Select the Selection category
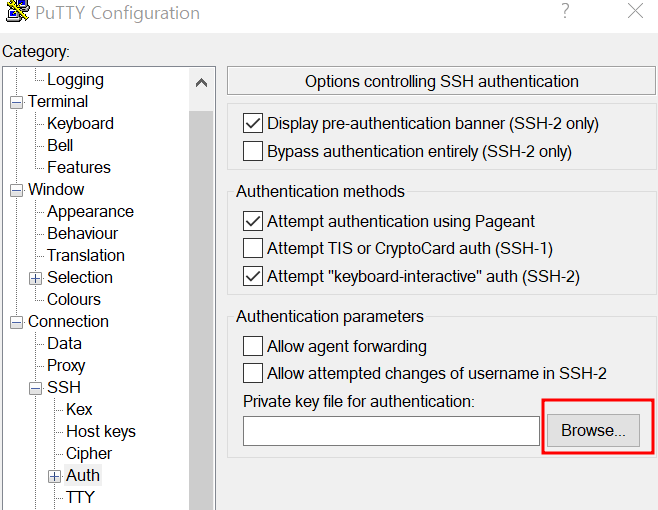 80,277
